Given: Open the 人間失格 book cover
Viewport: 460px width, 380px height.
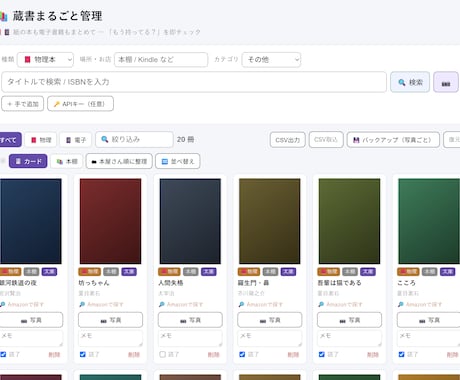Looking at the screenshot, I should pyautogui.click(x=190, y=221).
